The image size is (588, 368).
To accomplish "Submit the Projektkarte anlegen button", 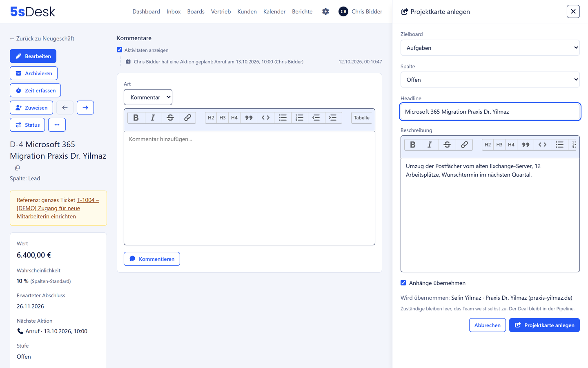I will [544, 325].
